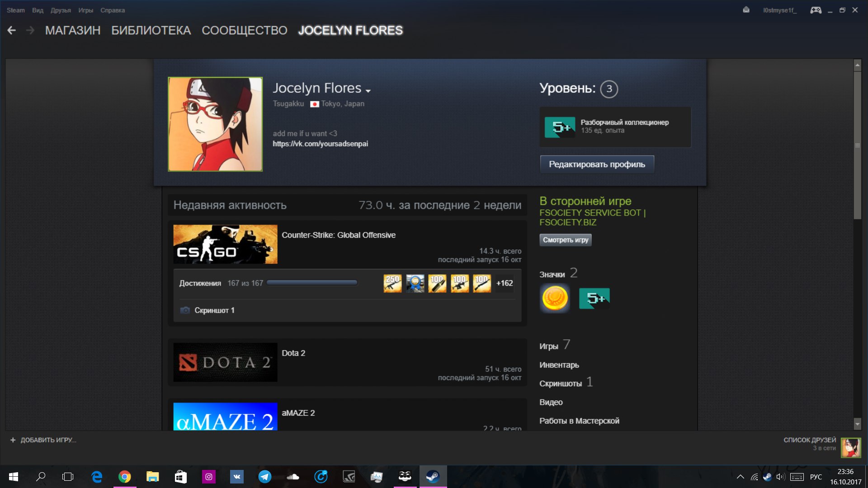Open the last 100 achievement icon before +162

482,283
